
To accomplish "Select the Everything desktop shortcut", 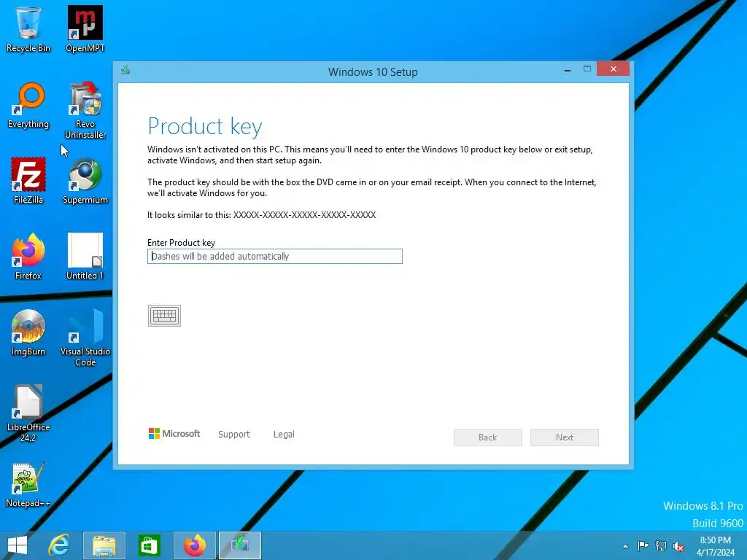I will [28, 106].
